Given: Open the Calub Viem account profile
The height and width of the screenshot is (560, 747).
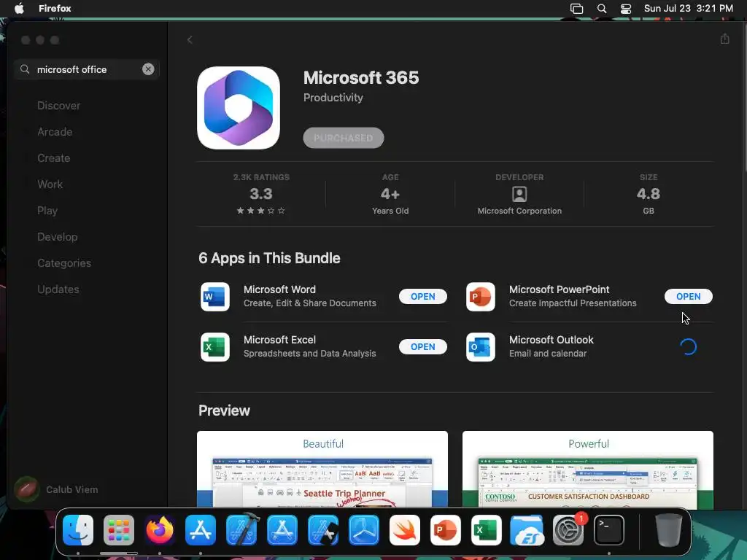Looking at the screenshot, I should pyautogui.click(x=56, y=489).
